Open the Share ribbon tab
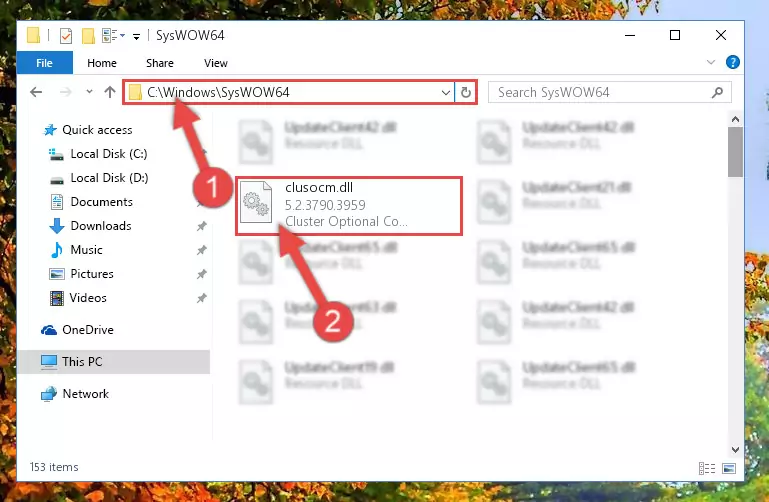 click(x=159, y=63)
